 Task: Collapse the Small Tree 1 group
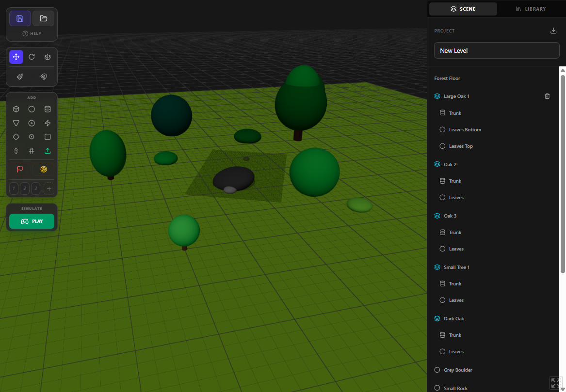[437, 267]
